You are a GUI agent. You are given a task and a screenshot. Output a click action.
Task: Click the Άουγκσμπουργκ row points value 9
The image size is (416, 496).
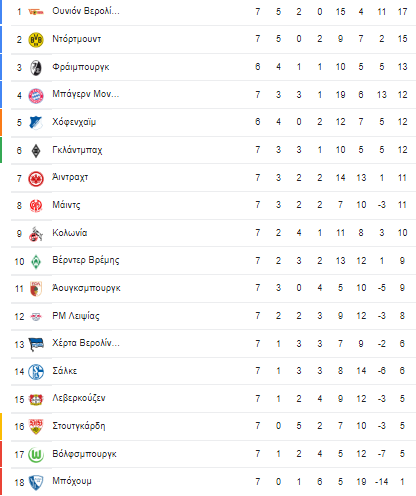pyautogui.click(x=402, y=288)
